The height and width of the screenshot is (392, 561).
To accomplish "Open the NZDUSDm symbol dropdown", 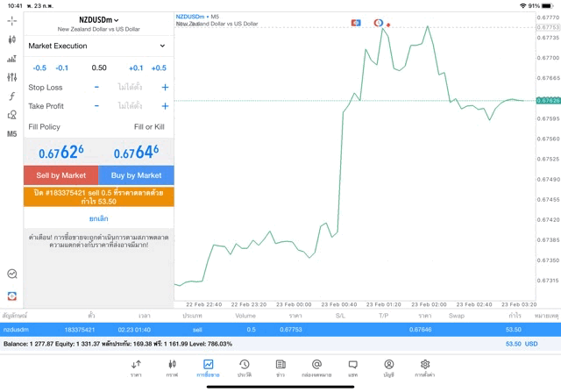I will [99, 20].
